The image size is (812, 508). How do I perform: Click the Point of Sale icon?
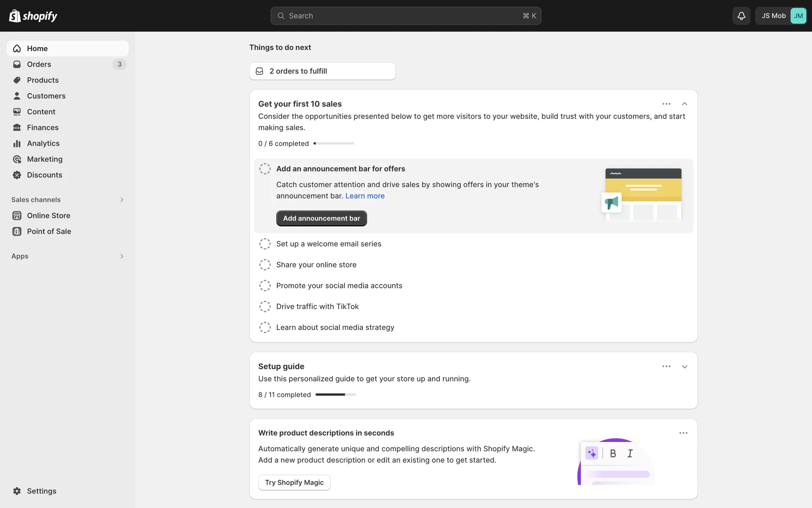point(17,231)
